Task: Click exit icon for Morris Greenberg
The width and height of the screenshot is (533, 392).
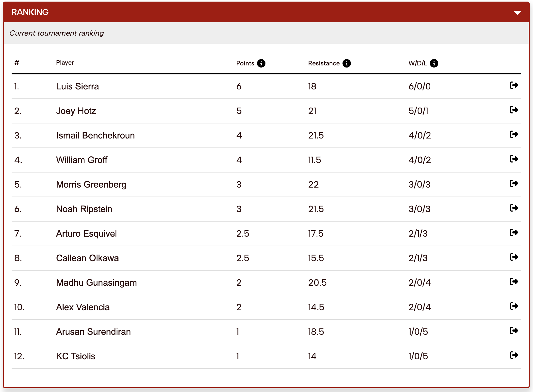Action: point(514,184)
